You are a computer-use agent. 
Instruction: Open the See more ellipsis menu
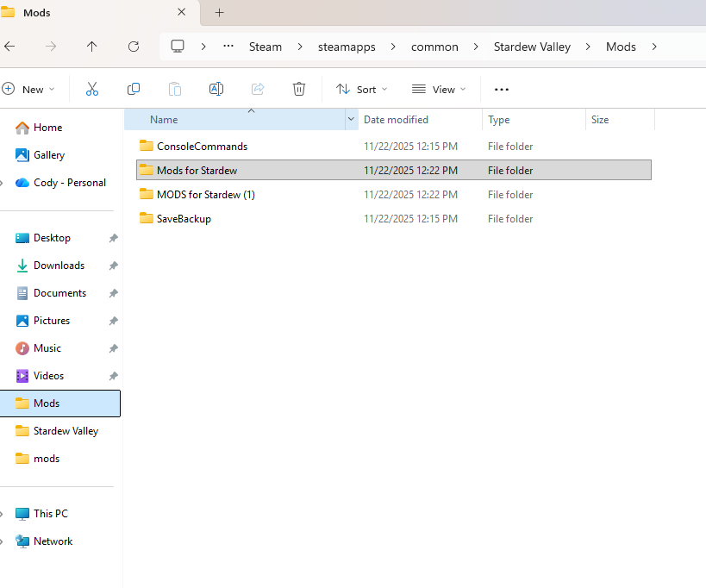(x=502, y=89)
